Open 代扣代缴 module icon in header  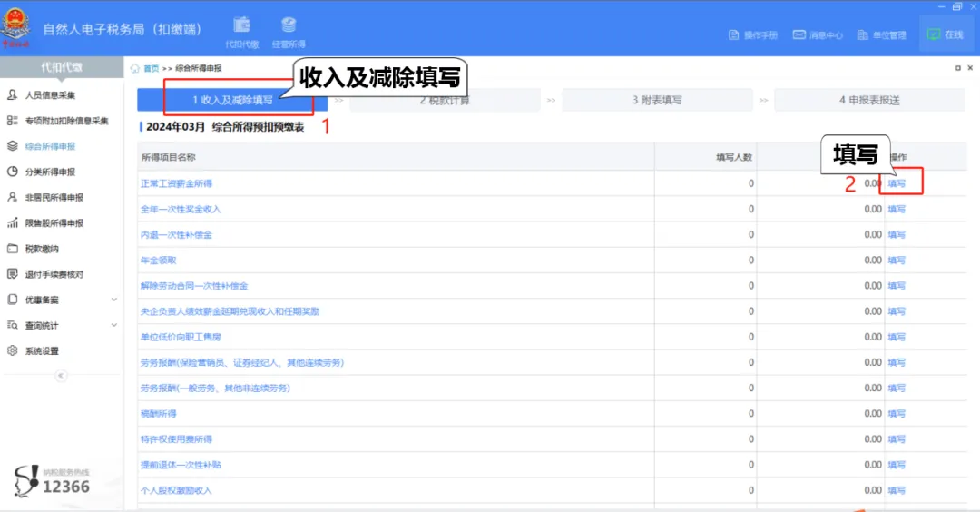pos(242,31)
